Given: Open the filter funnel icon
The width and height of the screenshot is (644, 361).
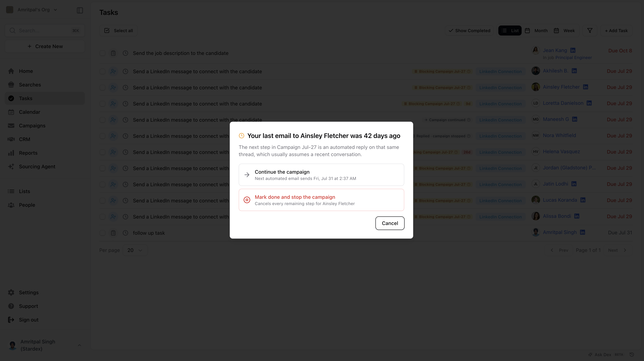Looking at the screenshot, I should pyautogui.click(x=590, y=31).
